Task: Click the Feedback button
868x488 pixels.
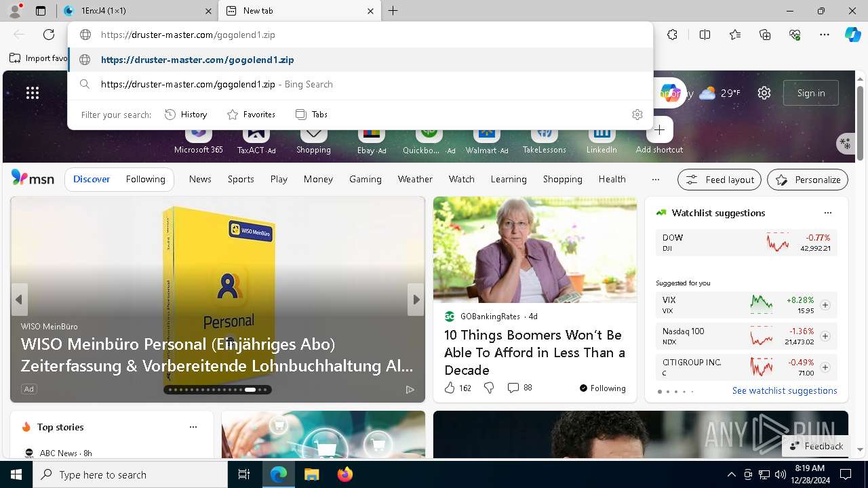Action: pos(816,446)
